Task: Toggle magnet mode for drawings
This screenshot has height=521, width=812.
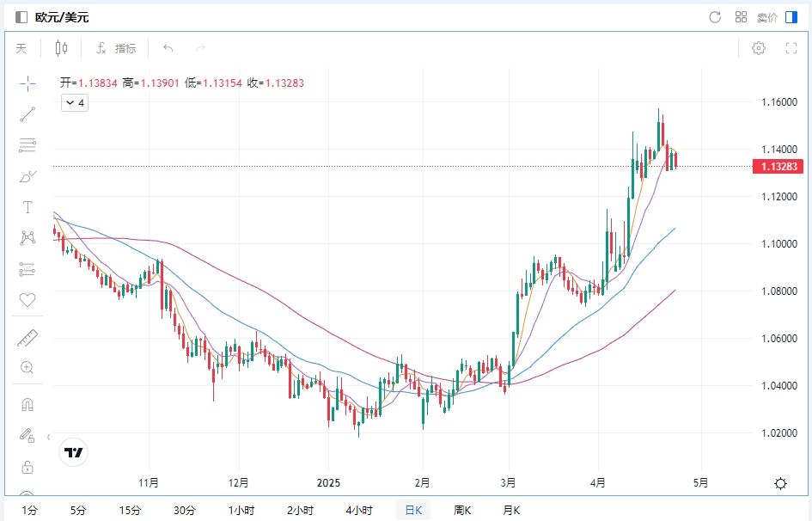Action: click(27, 404)
